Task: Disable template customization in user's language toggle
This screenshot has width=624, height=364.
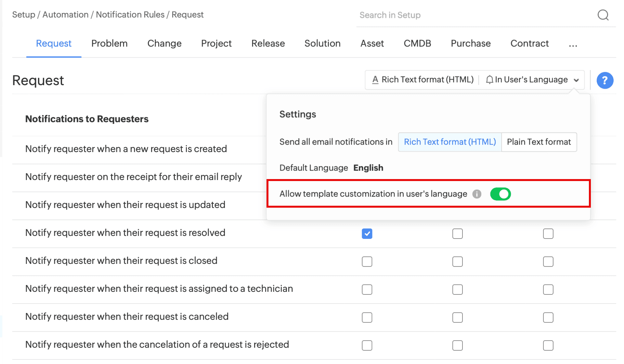Action: (x=500, y=194)
